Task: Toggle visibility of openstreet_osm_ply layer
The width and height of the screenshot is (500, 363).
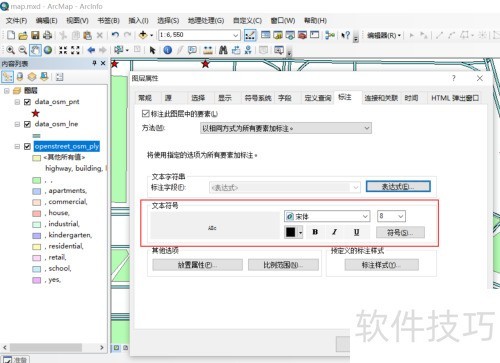Action: [28, 147]
